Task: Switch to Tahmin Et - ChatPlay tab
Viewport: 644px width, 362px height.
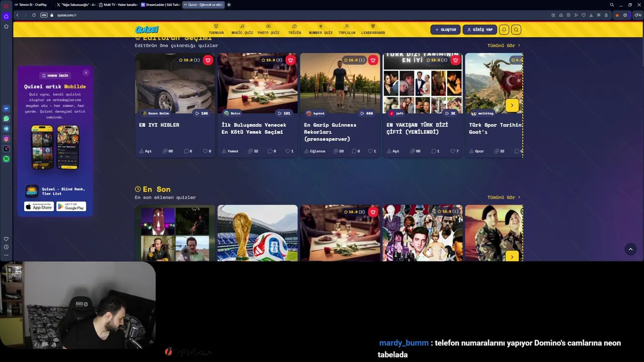Action: [32, 5]
